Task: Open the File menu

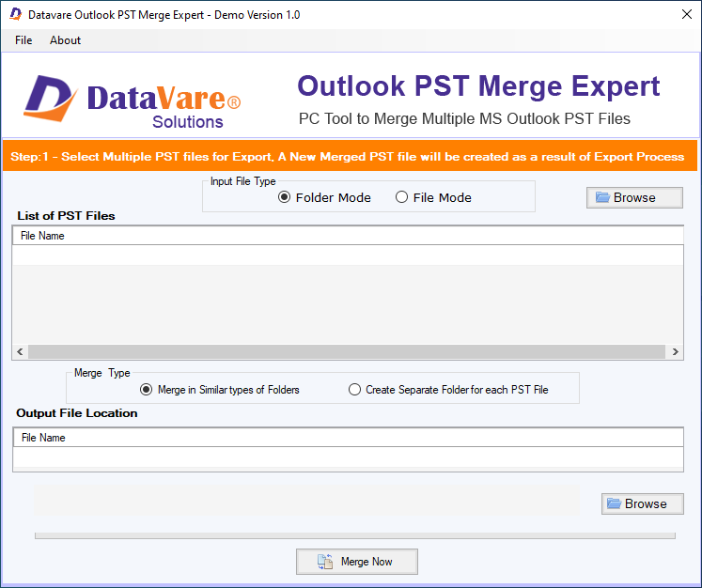Action: coord(23,40)
